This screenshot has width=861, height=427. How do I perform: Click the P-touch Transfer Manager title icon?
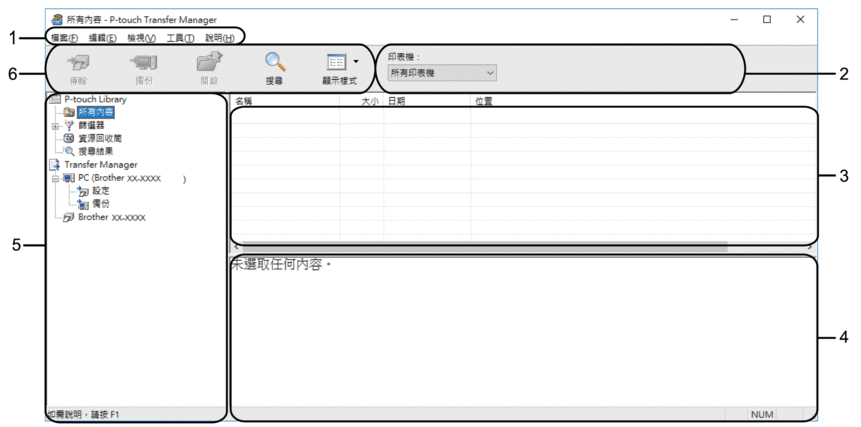57,20
